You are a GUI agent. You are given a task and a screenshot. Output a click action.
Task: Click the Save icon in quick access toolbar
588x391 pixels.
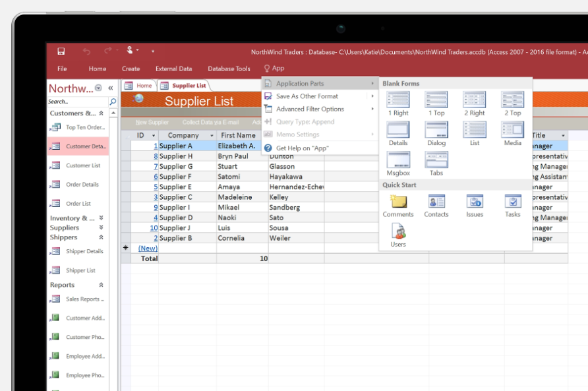point(61,51)
